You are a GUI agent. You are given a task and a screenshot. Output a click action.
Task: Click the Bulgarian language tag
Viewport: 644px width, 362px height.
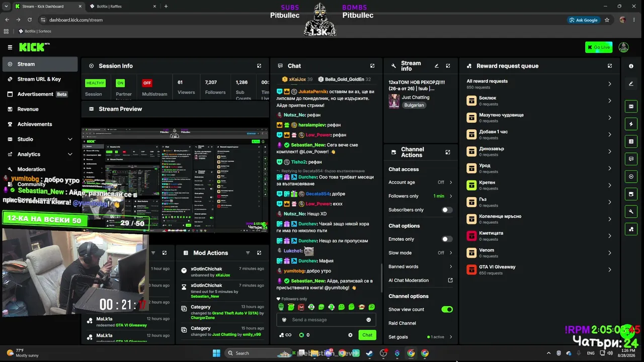414,105
